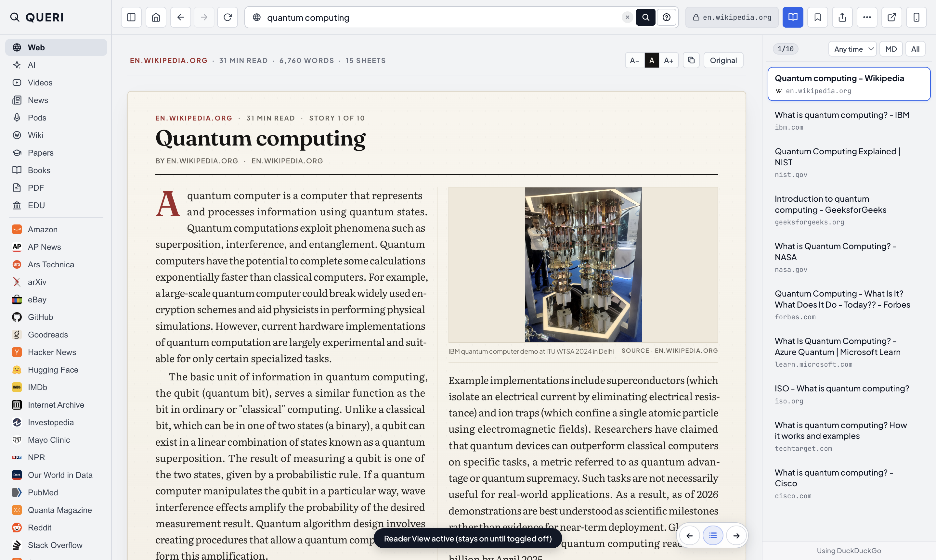Select the Reddit source
The width and height of the screenshot is (936, 560).
pyautogui.click(x=56, y=528)
